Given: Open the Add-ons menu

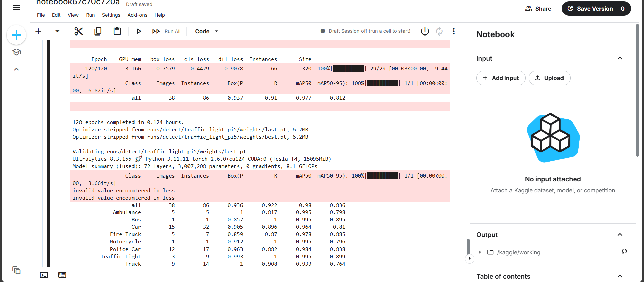Looking at the screenshot, I should coord(138,15).
